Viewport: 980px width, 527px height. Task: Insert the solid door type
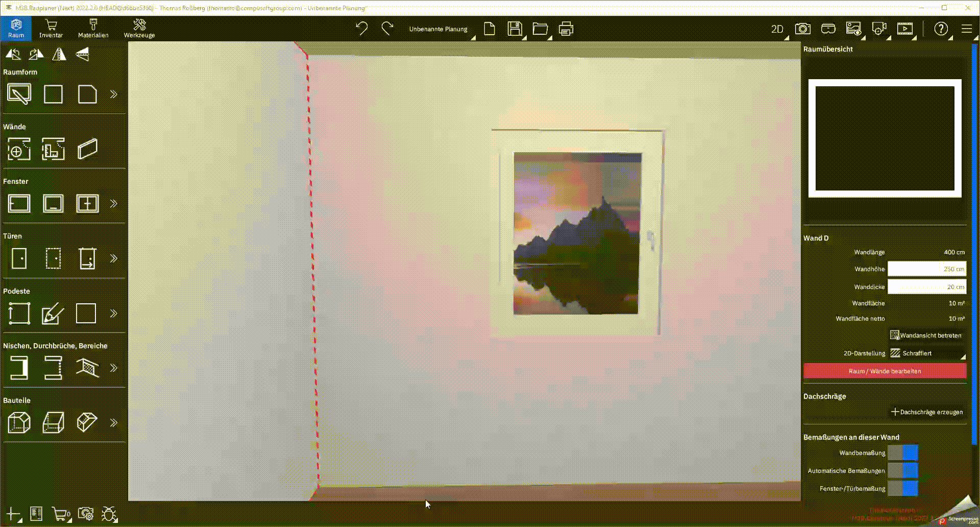click(19, 258)
